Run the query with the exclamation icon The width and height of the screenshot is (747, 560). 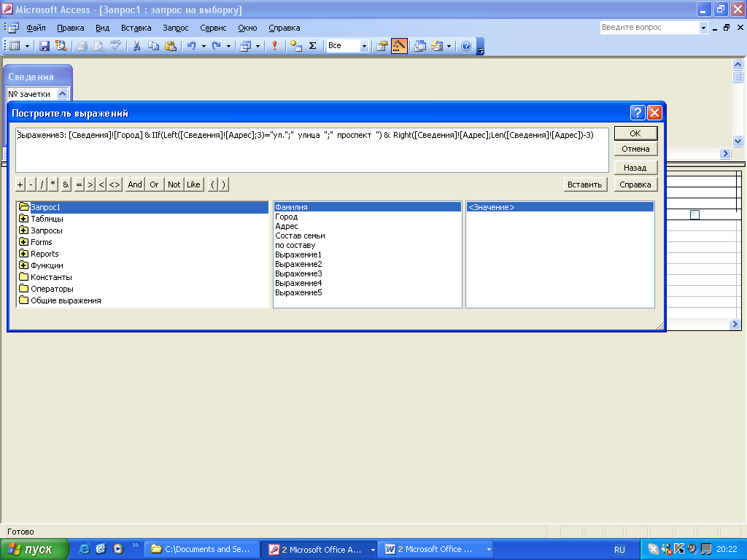[x=274, y=46]
